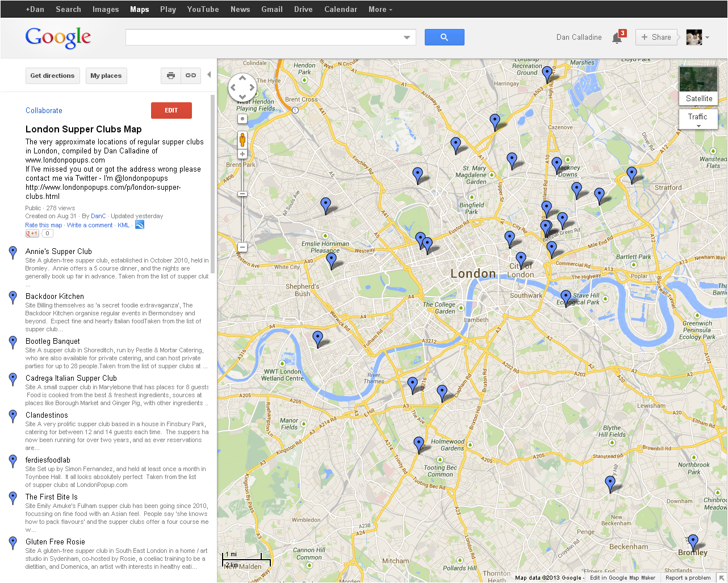728x583 pixels.
Task: Open YouTube from the top bar
Action: click(203, 9)
